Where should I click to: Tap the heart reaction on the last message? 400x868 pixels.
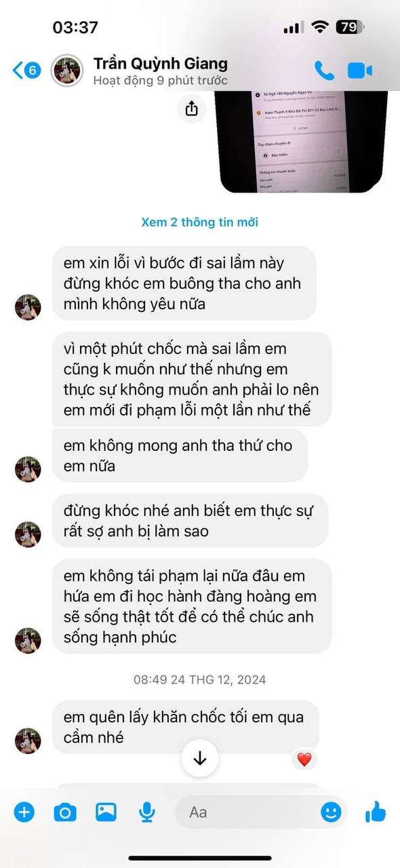pyautogui.click(x=304, y=759)
